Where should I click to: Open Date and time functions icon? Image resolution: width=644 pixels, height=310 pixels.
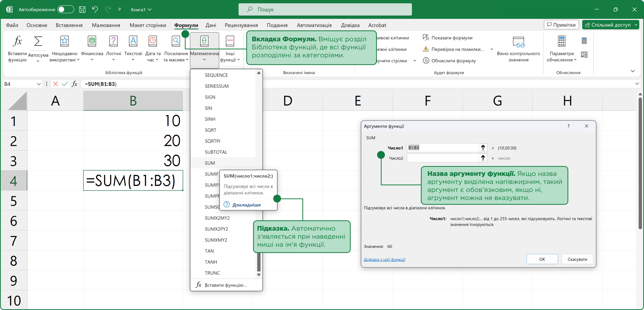point(153,41)
